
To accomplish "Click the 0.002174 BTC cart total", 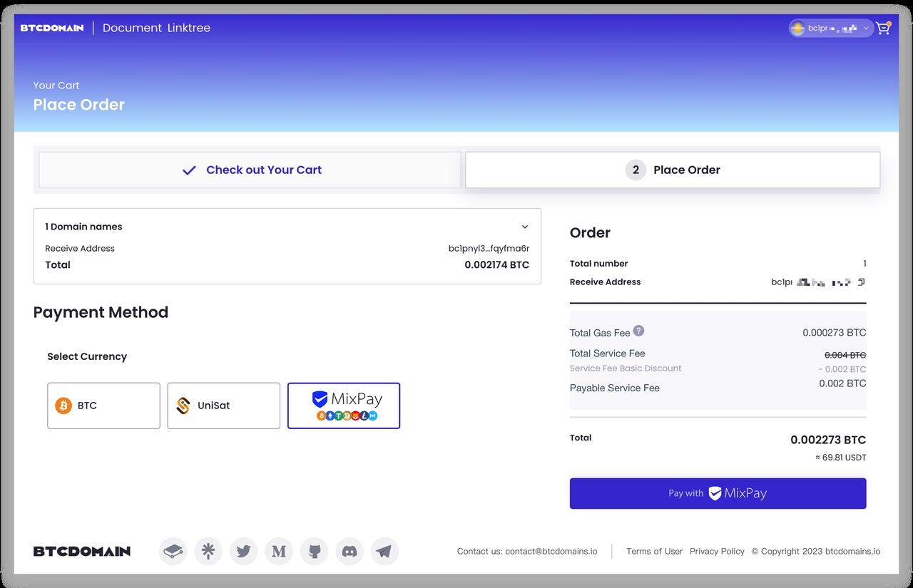I will 497,264.
